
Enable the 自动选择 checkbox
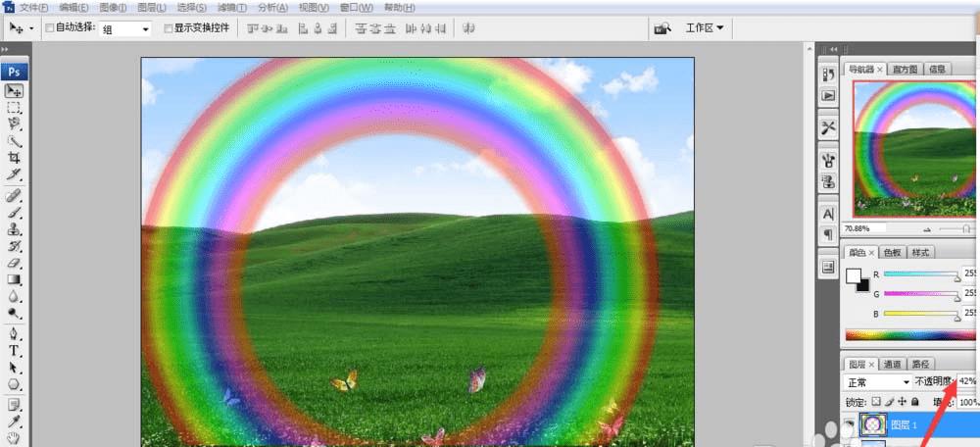(50, 28)
